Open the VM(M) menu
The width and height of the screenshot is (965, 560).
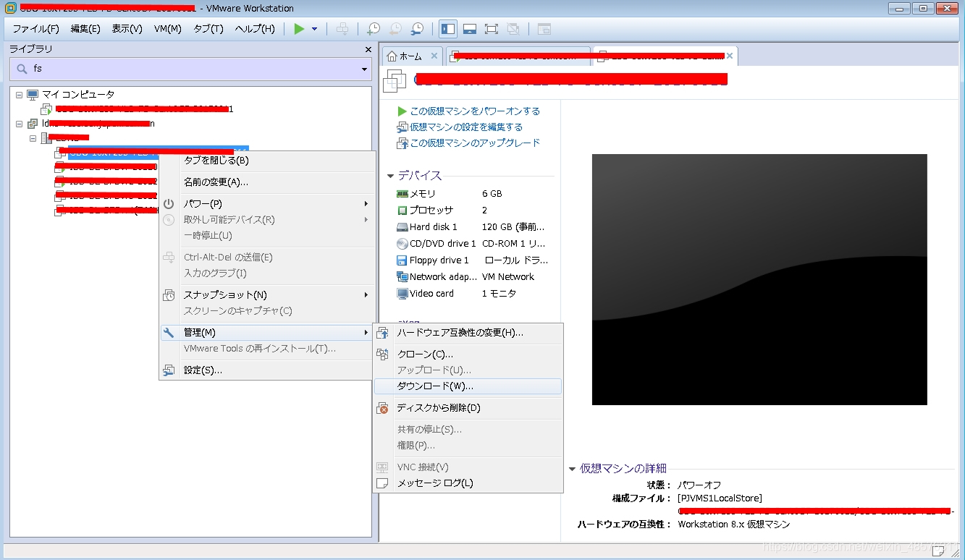pyautogui.click(x=168, y=29)
